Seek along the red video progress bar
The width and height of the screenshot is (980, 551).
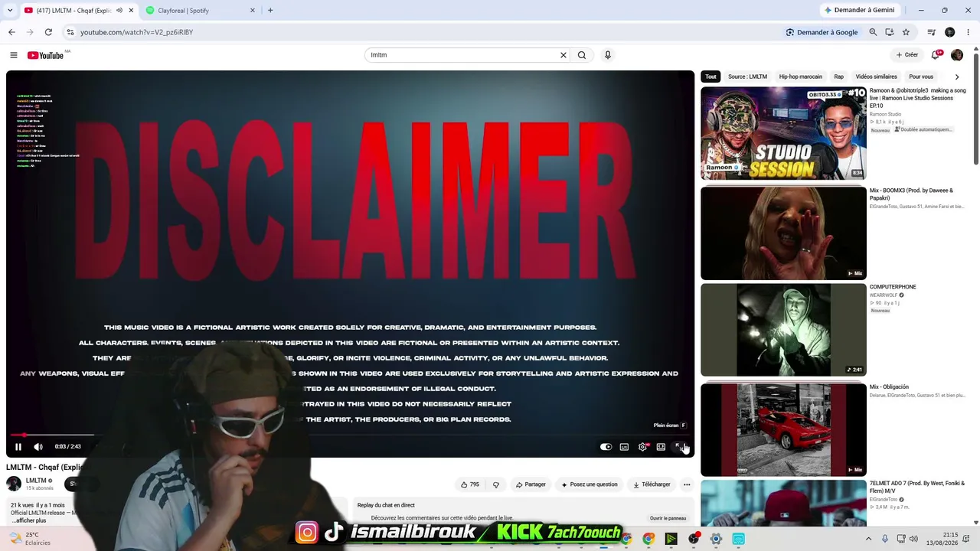[350, 435]
